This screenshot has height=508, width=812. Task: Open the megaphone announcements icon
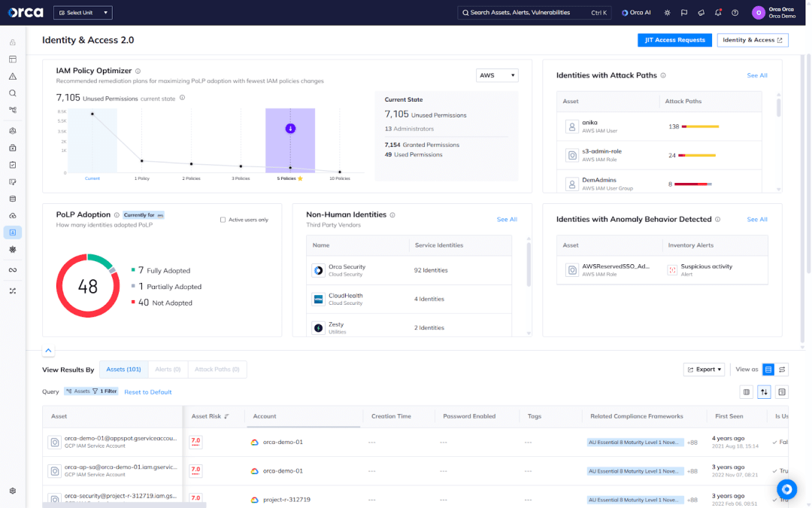tap(701, 13)
